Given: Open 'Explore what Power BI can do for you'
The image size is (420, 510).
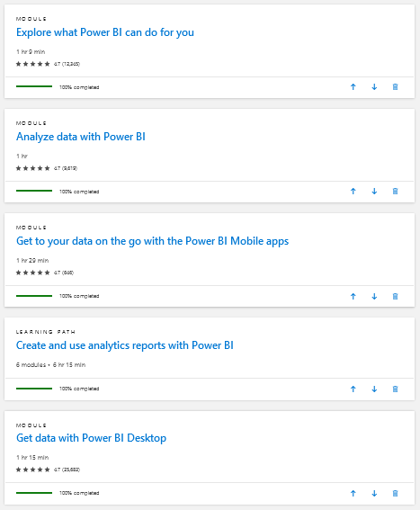Looking at the screenshot, I should pyautogui.click(x=105, y=32).
